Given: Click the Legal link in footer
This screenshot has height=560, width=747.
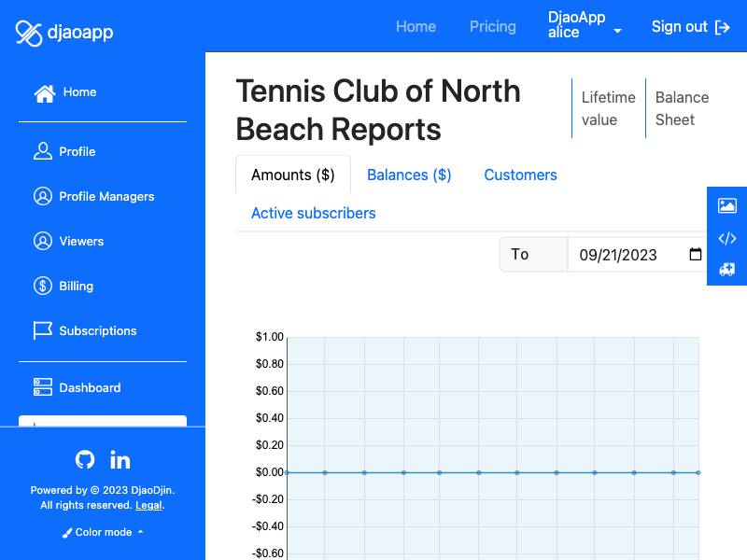Looking at the screenshot, I should pos(148,505).
